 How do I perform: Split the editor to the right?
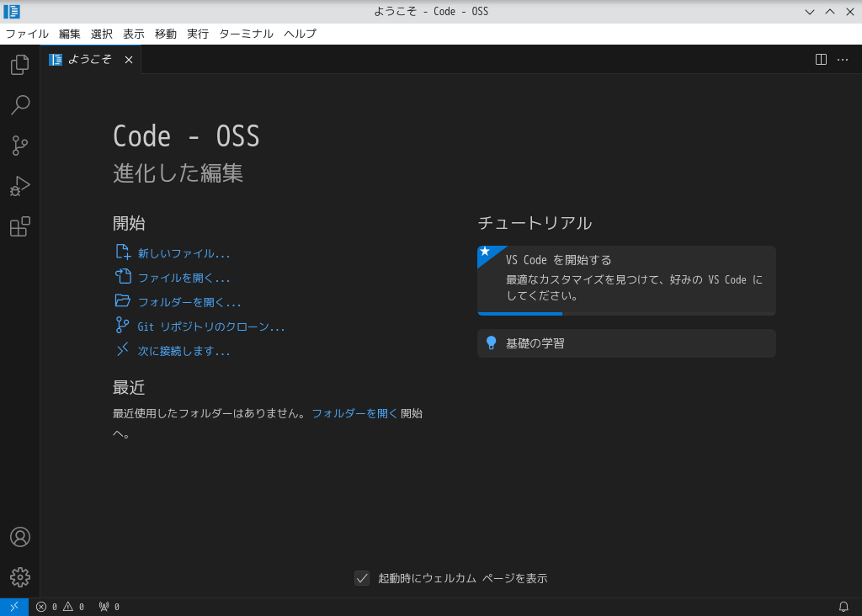[821, 60]
